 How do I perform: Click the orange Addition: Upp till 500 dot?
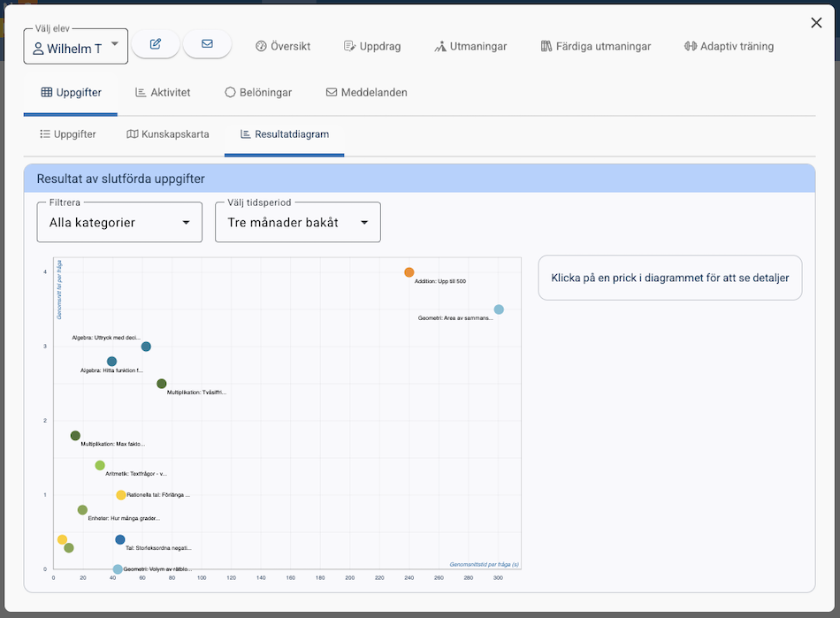409,272
